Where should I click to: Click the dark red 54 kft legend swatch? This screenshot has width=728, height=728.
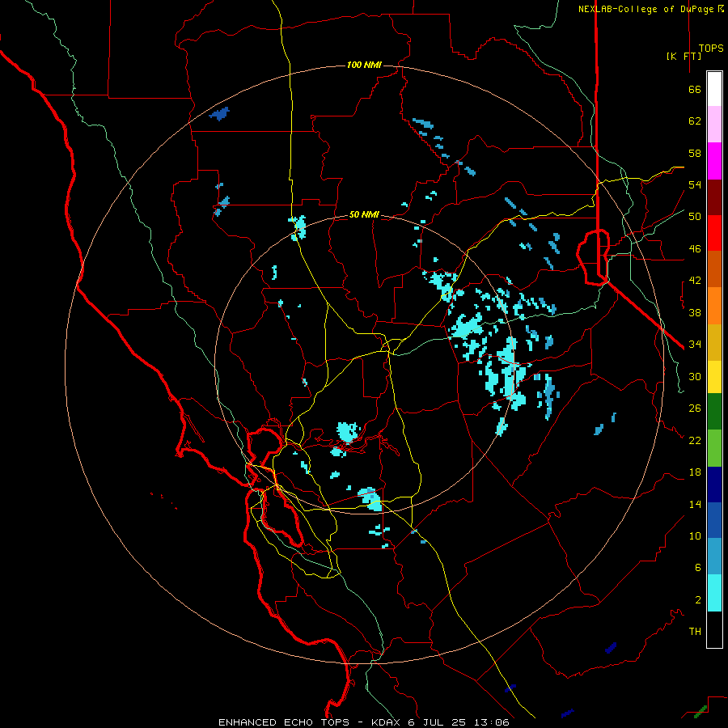tap(714, 197)
